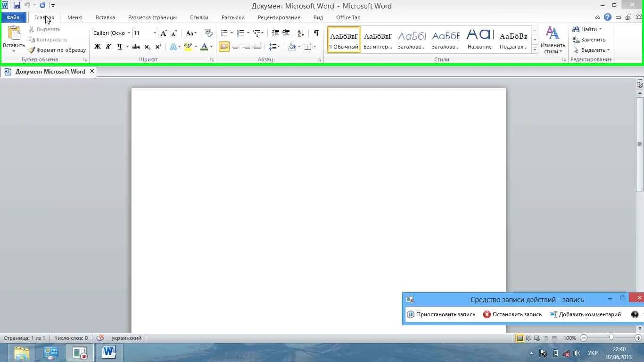This screenshot has height=362, width=644.
Task: Click the text highlight color swatch
Action: (x=188, y=47)
